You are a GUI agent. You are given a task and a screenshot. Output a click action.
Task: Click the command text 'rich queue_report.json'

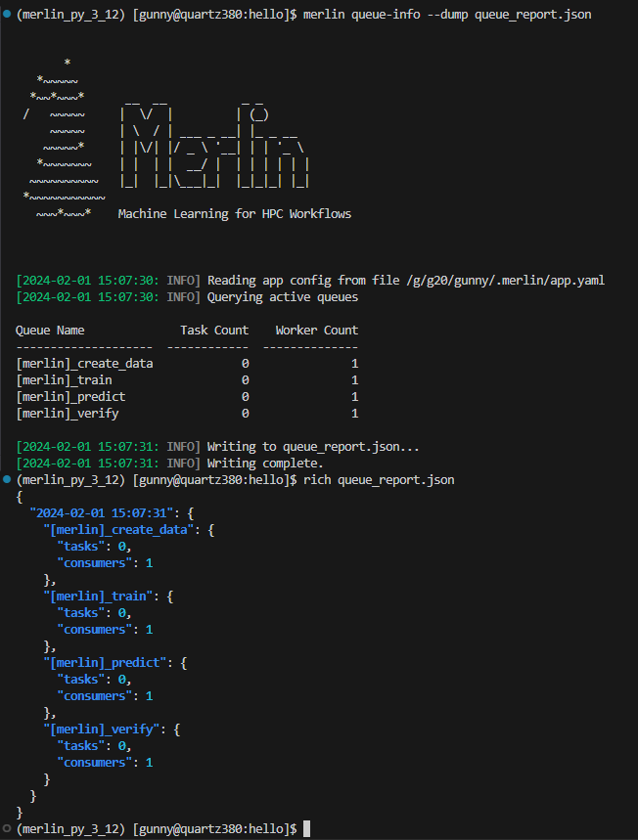(379, 479)
